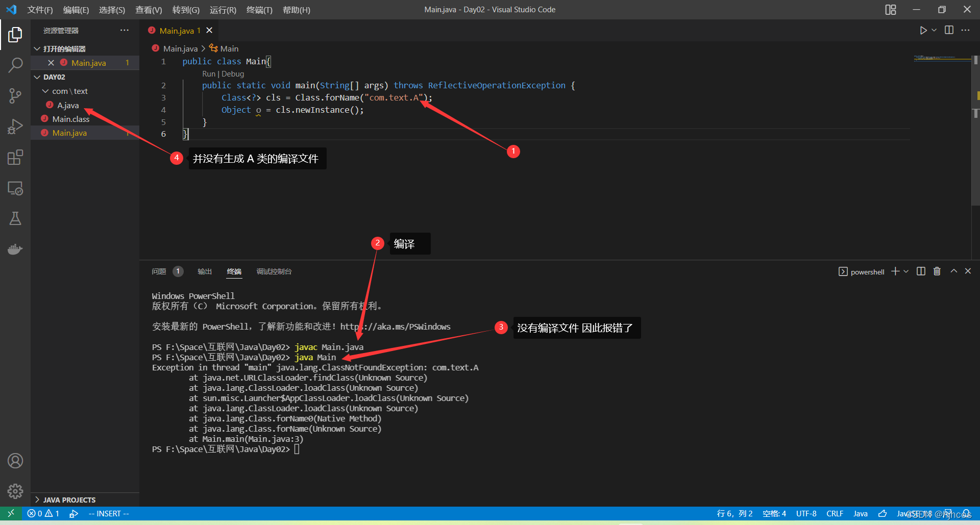
Task: Open the Remote Explorer view
Action: point(15,188)
